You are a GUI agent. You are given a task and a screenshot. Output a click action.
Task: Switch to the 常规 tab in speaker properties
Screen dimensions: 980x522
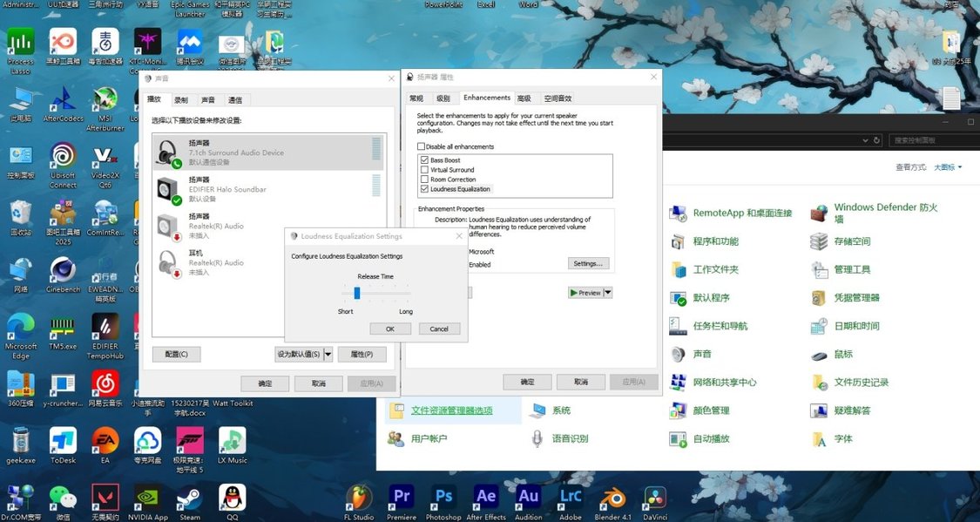point(416,98)
